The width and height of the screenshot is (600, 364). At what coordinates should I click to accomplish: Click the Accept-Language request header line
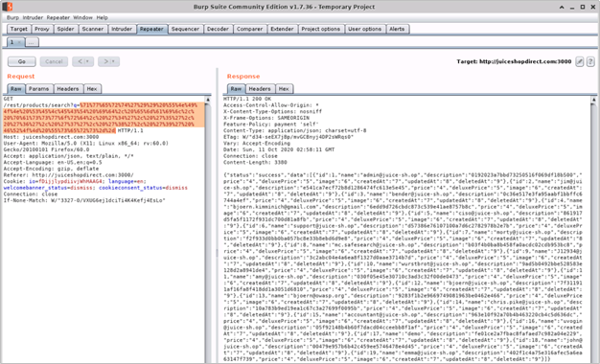click(x=53, y=162)
